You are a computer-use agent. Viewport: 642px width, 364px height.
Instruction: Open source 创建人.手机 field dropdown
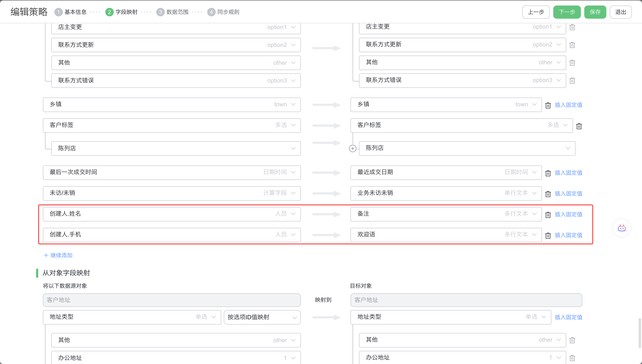(172, 235)
